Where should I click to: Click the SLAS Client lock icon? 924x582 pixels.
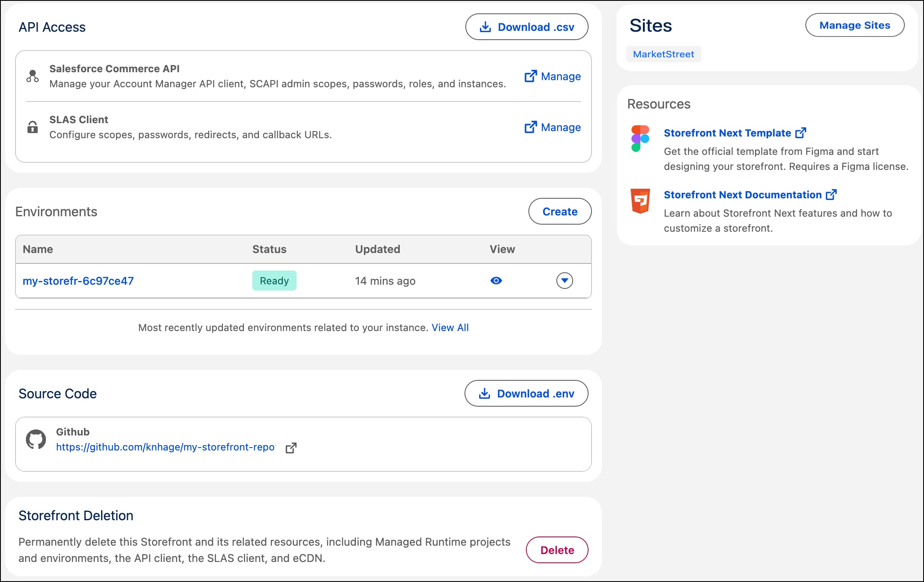pyautogui.click(x=33, y=127)
